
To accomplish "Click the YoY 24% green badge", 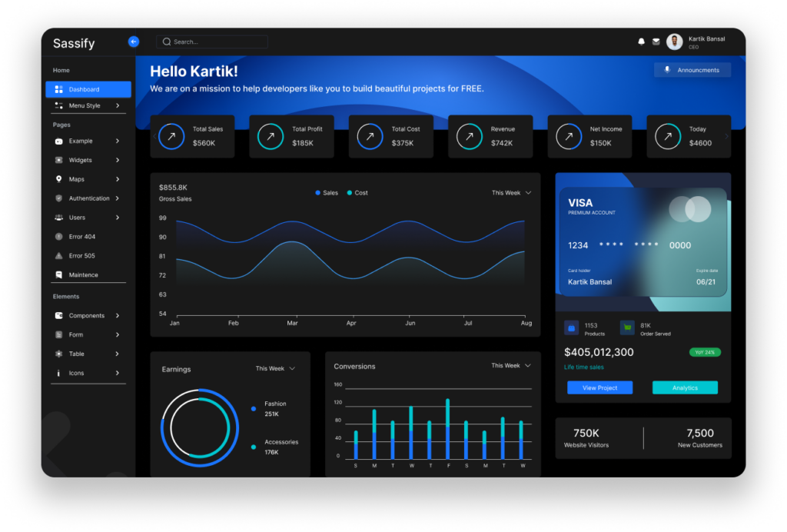I will click(705, 352).
